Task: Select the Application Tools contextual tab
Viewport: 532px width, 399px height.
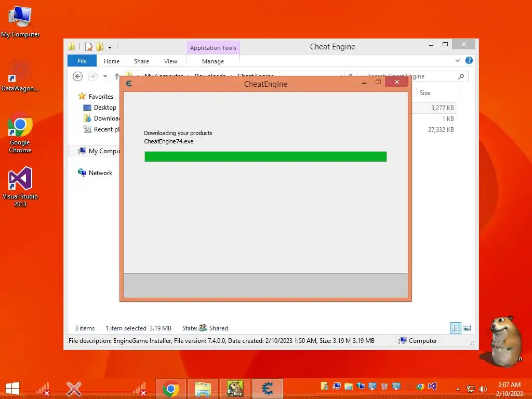Action: coord(213,48)
